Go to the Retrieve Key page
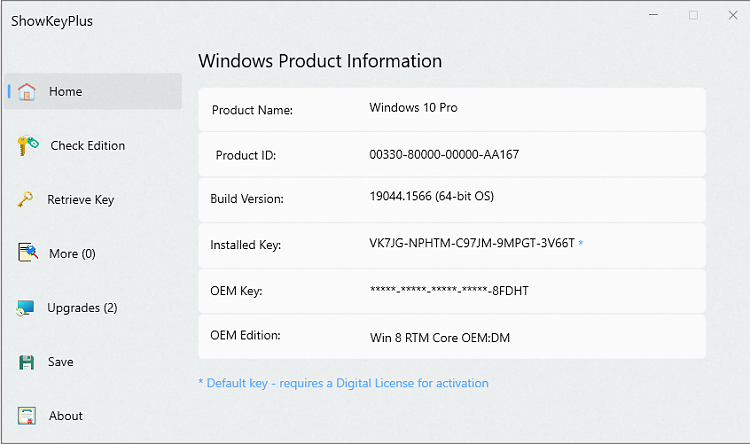 point(80,200)
